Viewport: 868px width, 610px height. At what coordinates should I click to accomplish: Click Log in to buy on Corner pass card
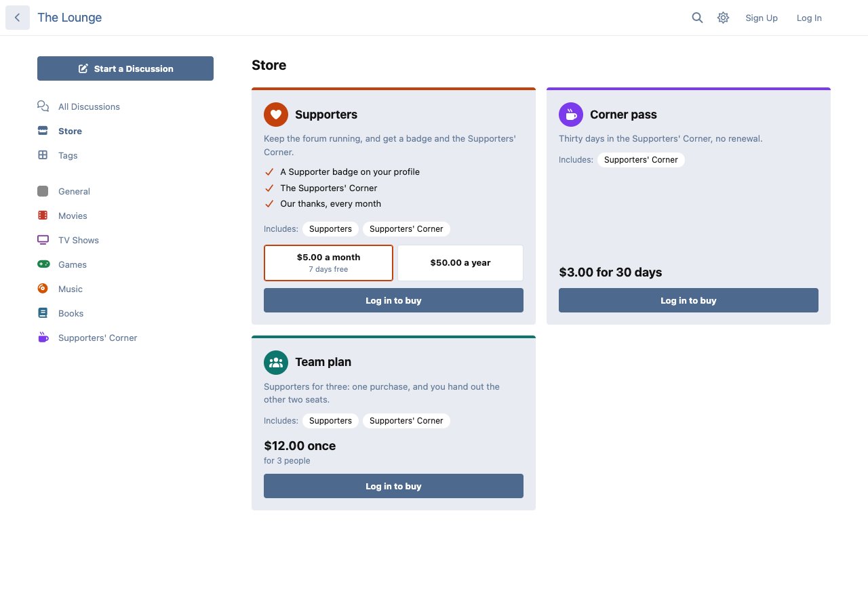click(x=688, y=300)
